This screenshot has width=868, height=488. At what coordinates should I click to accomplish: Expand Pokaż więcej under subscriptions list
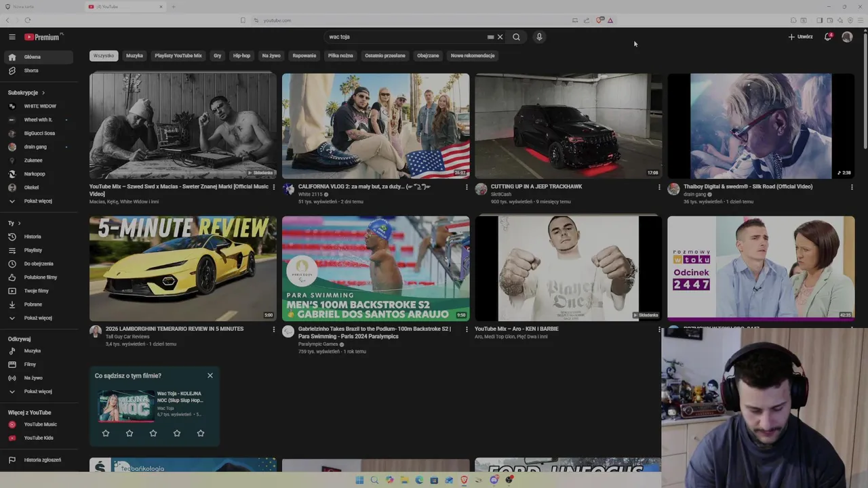pyautogui.click(x=38, y=201)
